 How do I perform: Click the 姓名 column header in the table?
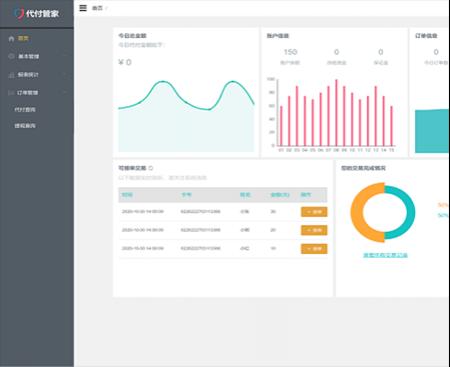[x=245, y=195]
